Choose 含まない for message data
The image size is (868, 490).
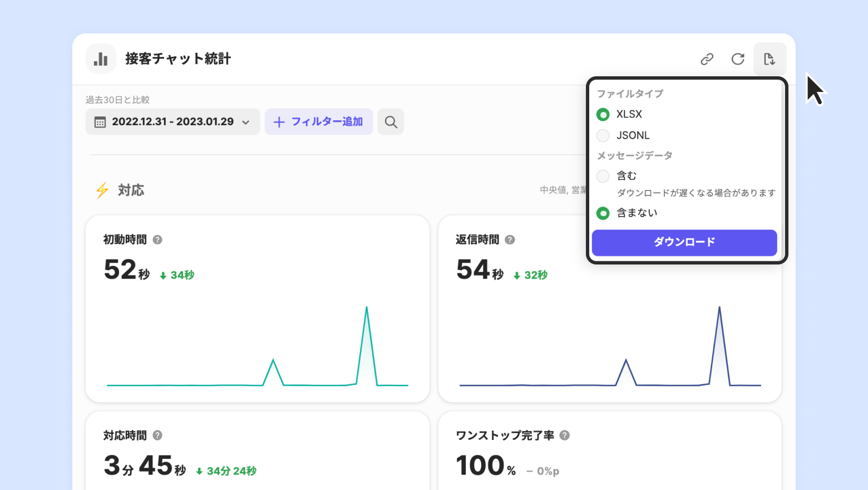tap(603, 213)
